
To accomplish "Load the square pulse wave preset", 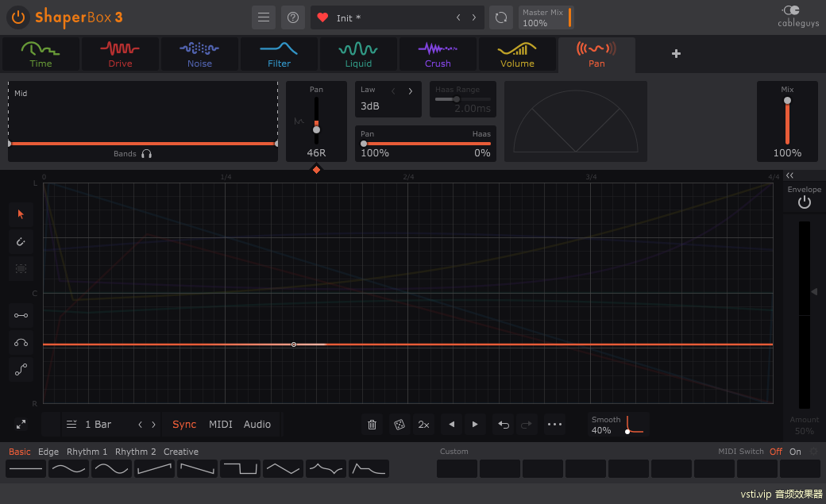I will 240,469.
